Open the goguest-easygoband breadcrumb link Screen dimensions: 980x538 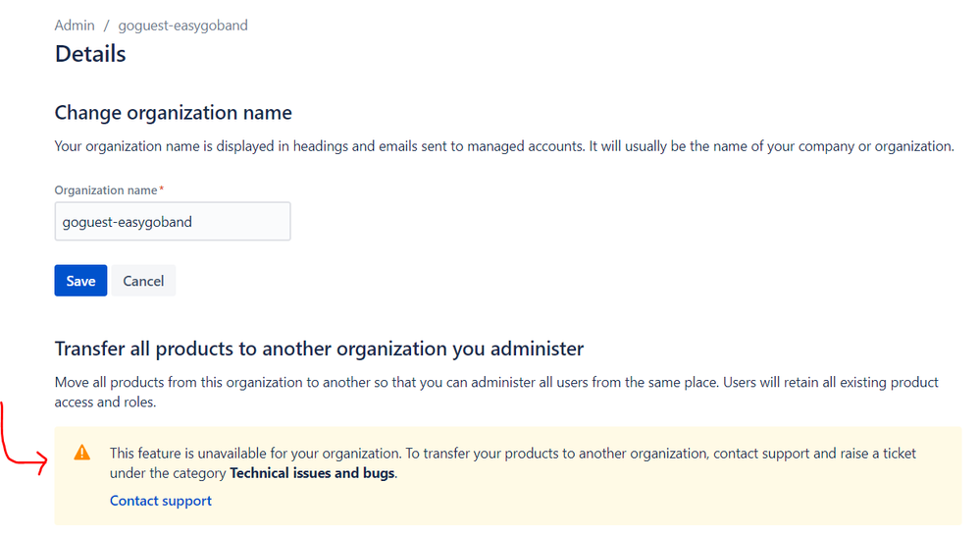click(183, 26)
